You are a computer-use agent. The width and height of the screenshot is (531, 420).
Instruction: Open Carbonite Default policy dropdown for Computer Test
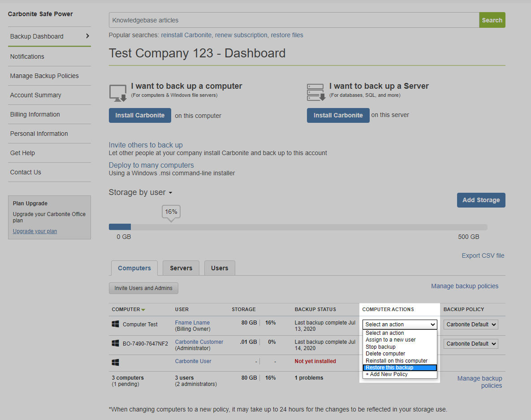pos(471,325)
